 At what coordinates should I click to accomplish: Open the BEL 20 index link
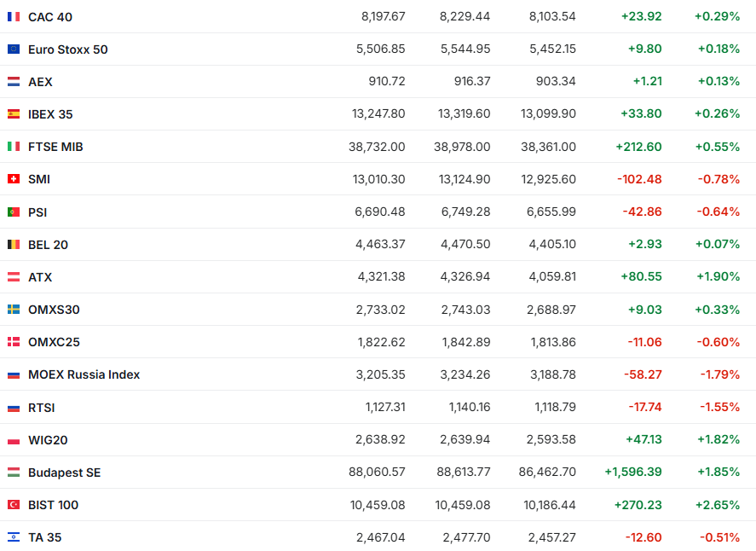48,245
